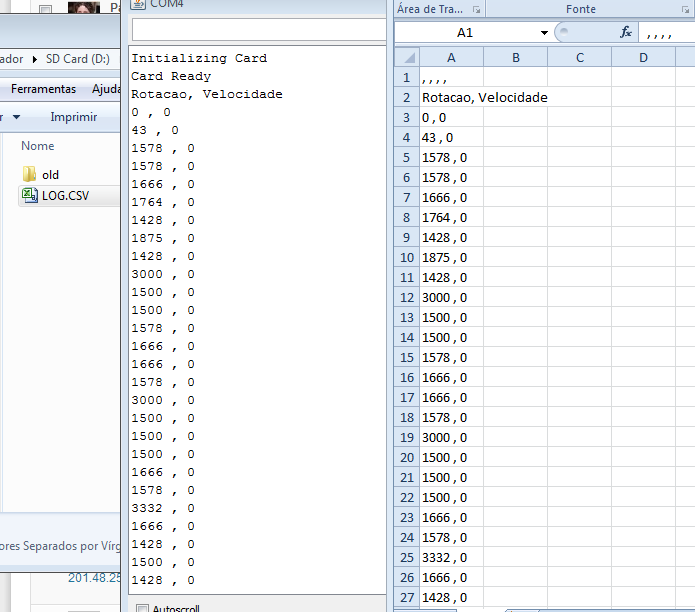Click the Initializing Card line in serial output

point(199,58)
